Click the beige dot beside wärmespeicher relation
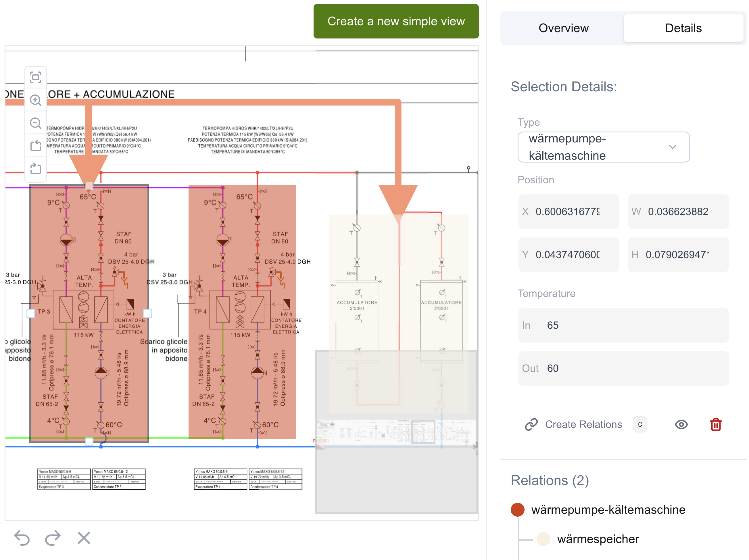749x560 pixels. click(544, 539)
